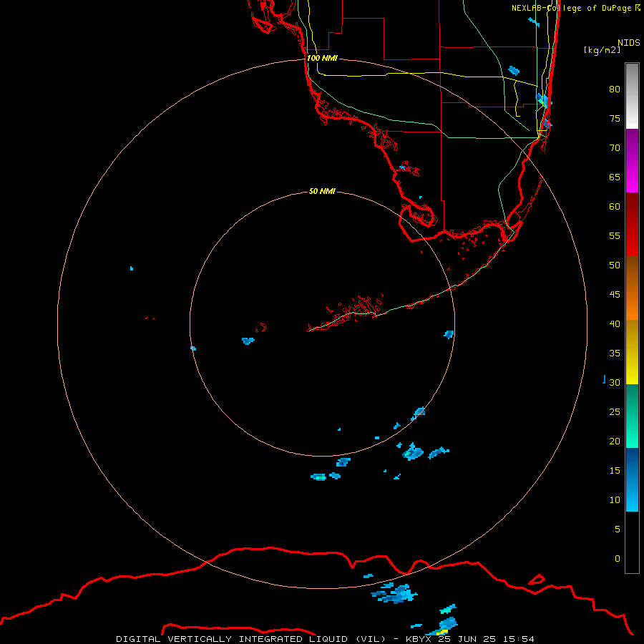Click the scale value 35
The width and height of the screenshot is (644, 644).
(615, 353)
